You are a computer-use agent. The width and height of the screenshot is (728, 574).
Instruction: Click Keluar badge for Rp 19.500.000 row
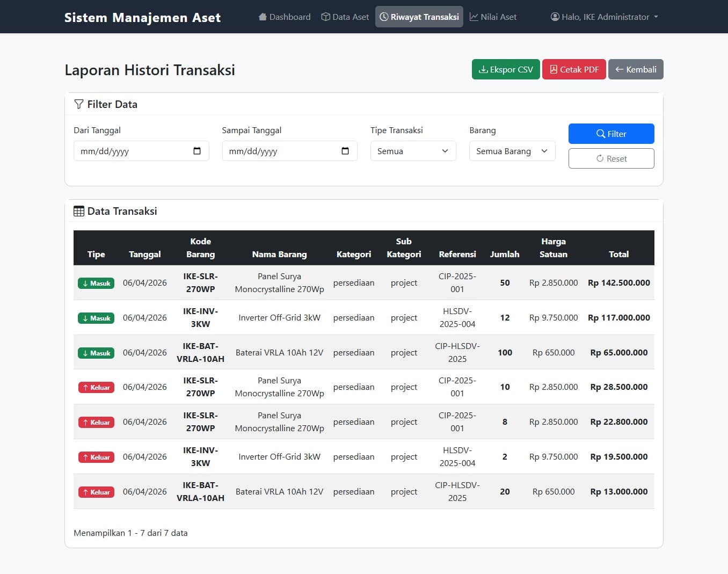96,457
